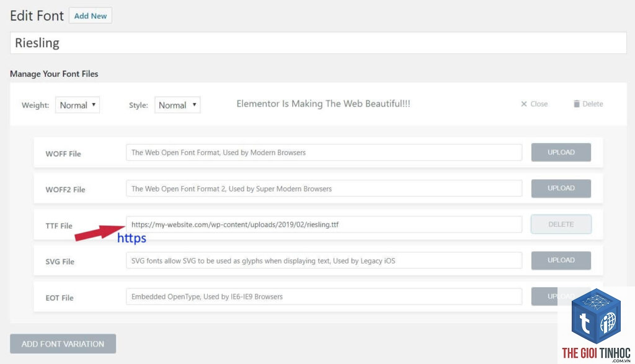Open the Weight dropdown

(78, 105)
